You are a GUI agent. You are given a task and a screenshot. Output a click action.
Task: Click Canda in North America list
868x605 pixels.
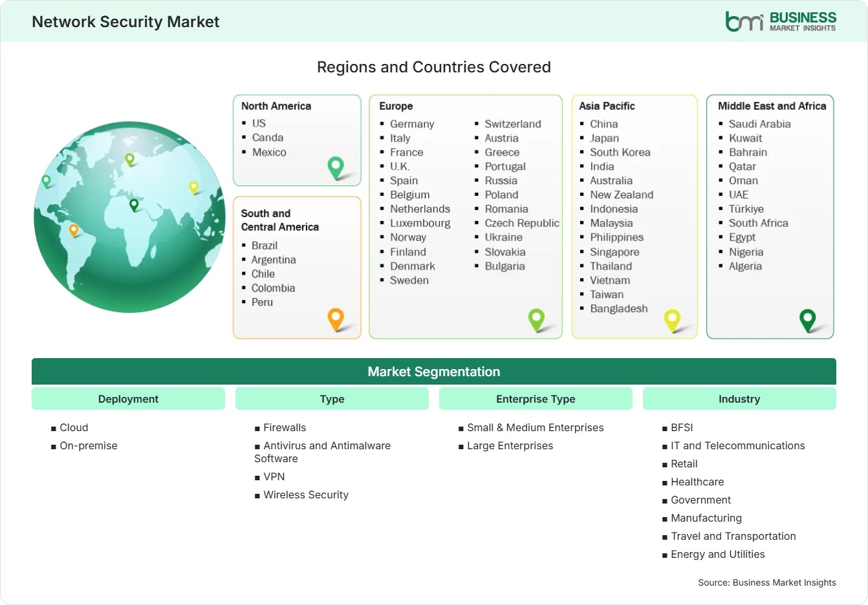tap(268, 138)
